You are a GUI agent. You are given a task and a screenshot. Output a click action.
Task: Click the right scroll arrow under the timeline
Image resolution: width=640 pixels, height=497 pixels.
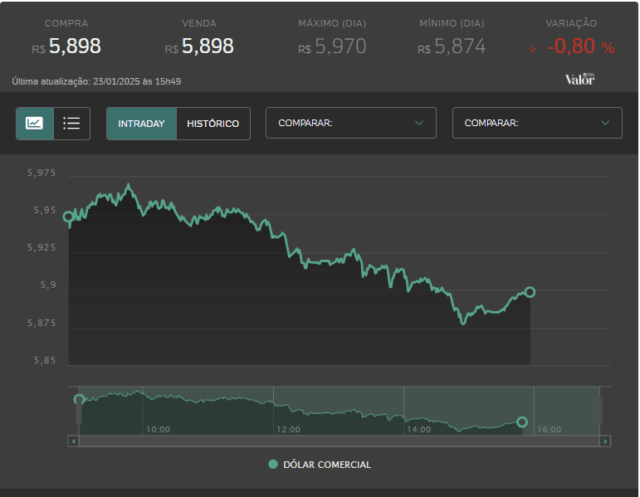[x=605, y=441]
